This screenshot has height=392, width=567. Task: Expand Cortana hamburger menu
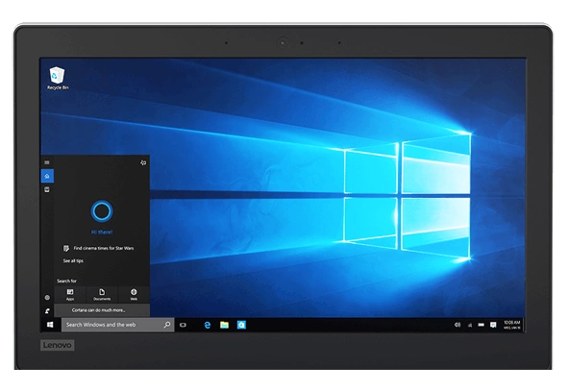coord(47,162)
